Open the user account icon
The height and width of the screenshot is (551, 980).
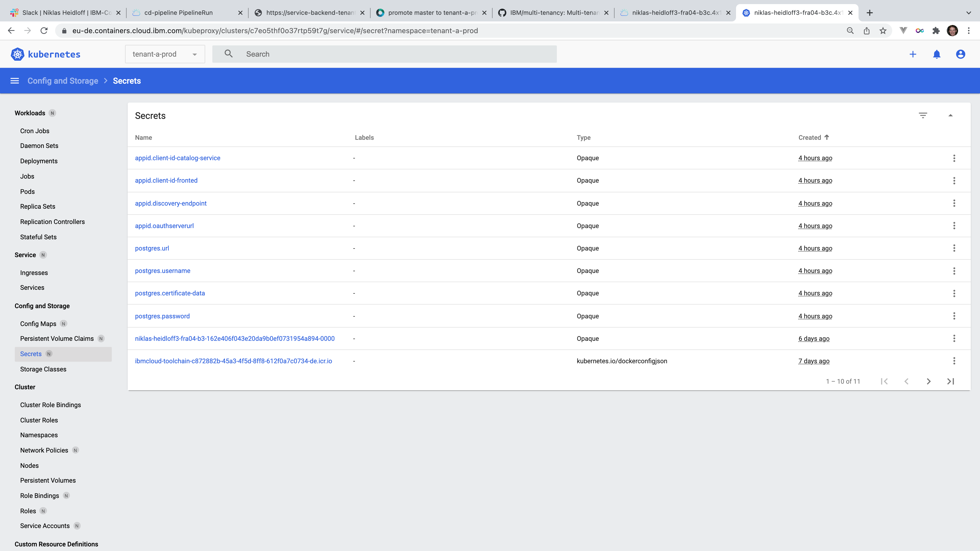click(960, 54)
